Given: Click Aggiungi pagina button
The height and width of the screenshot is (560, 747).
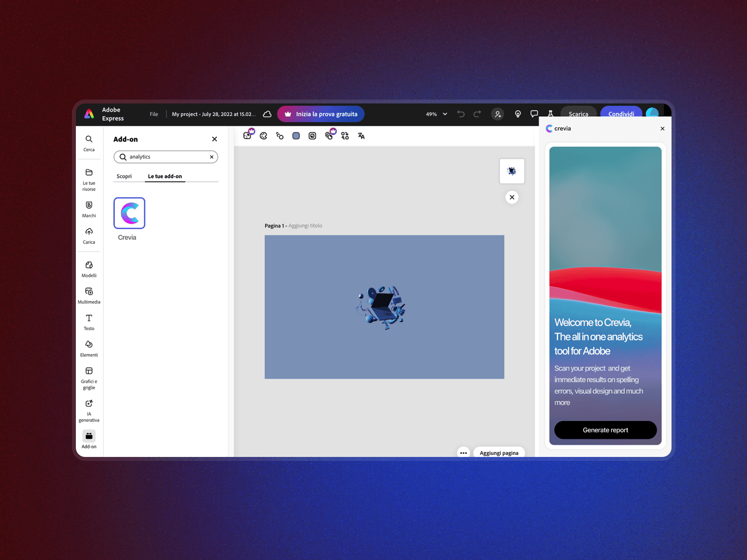Looking at the screenshot, I should pos(499,453).
